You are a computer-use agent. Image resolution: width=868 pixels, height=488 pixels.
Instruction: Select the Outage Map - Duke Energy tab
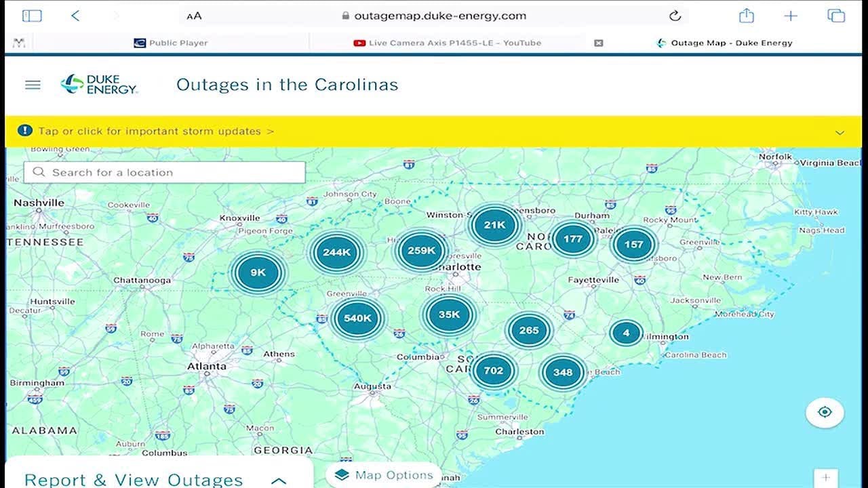(724, 43)
